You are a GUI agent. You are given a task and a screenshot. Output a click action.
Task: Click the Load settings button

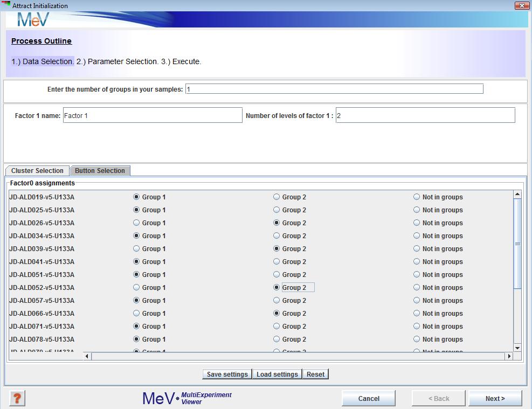(277, 375)
